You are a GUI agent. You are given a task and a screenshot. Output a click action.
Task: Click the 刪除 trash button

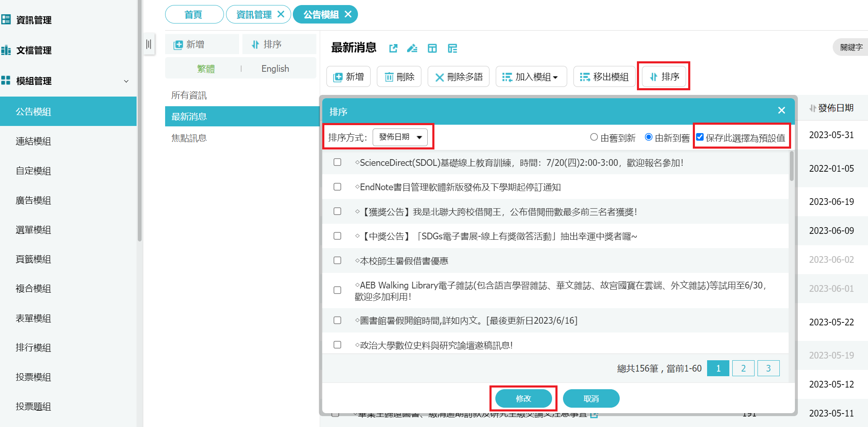point(399,76)
